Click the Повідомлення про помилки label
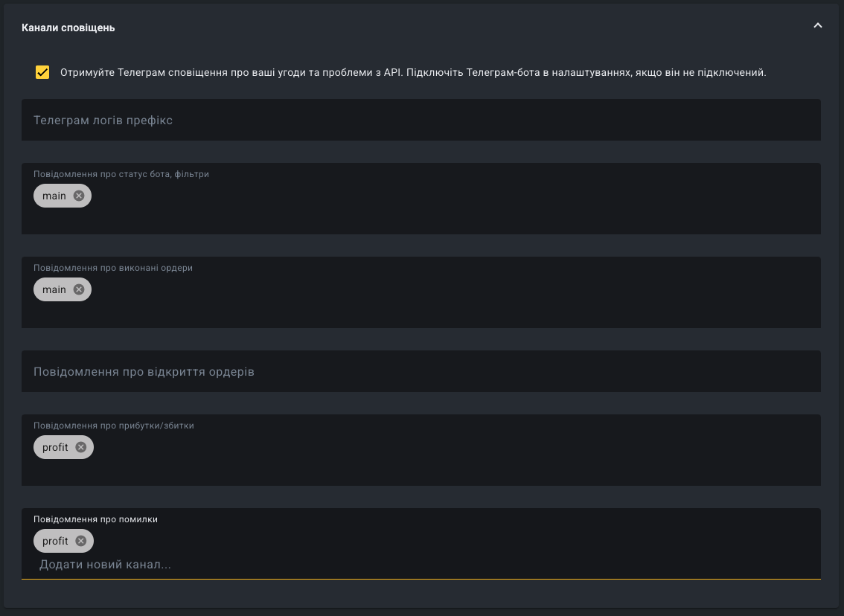This screenshot has width=844, height=616. [95, 519]
